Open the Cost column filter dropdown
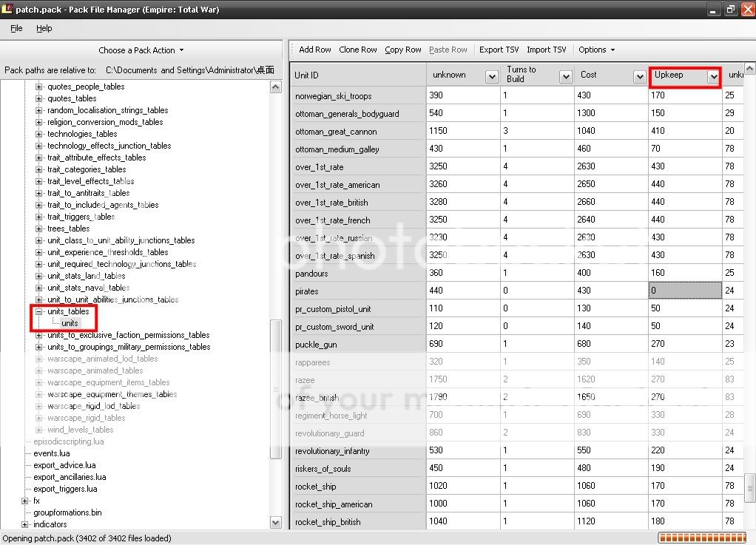Viewport: 756px width, 545px height. pos(639,76)
